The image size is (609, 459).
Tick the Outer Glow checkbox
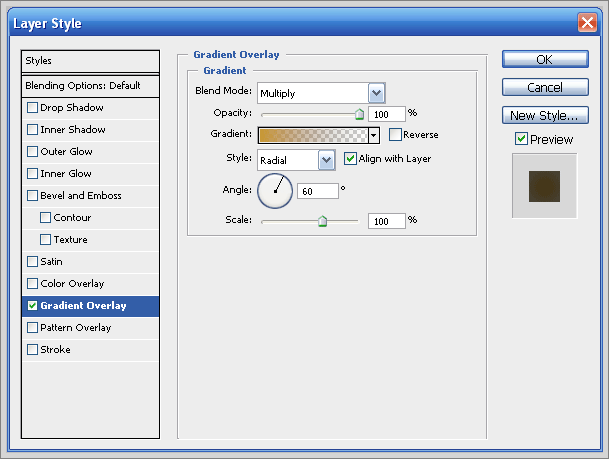coord(32,151)
